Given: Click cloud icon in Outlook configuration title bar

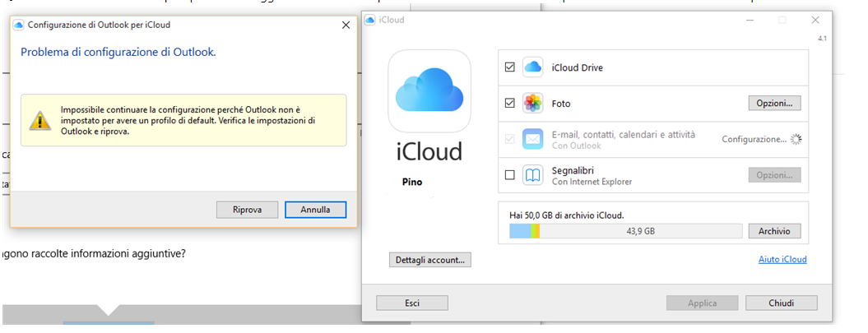Looking at the screenshot, I should (19, 25).
